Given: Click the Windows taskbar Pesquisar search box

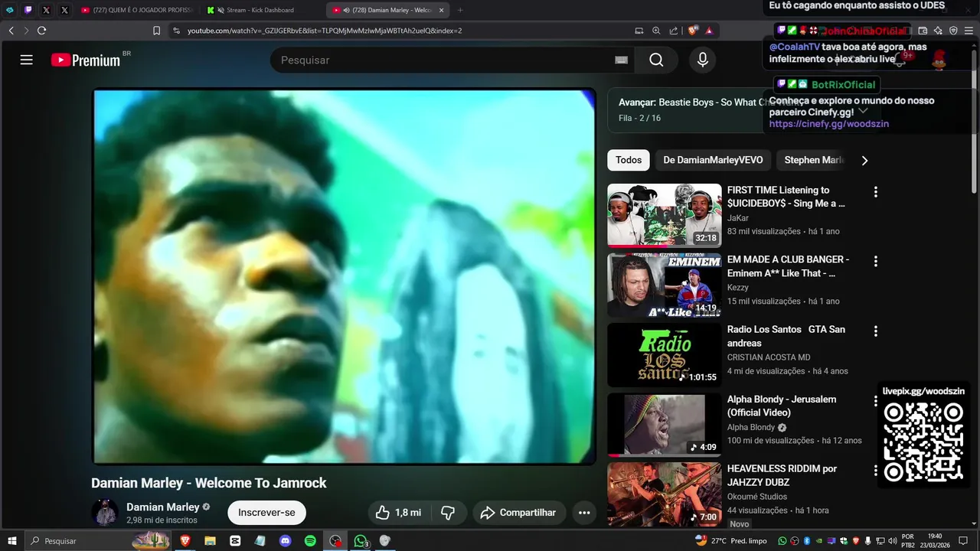Looking at the screenshot, I should coord(98,541).
